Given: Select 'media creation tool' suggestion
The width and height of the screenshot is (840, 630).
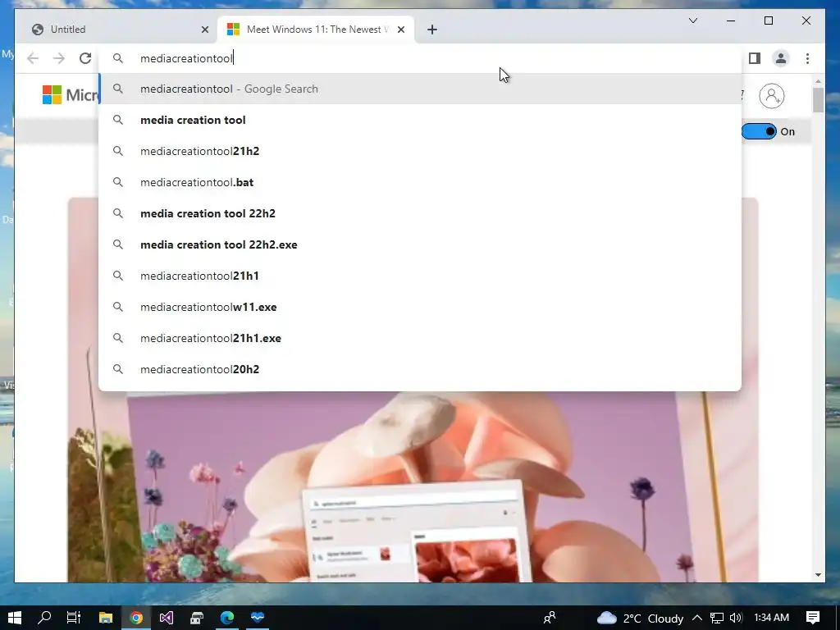Looking at the screenshot, I should [x=420, y=120].
